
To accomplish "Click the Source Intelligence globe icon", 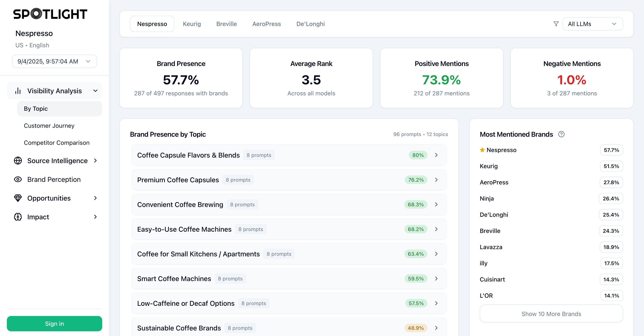I will pyautogui.click(x=18, y=161).
